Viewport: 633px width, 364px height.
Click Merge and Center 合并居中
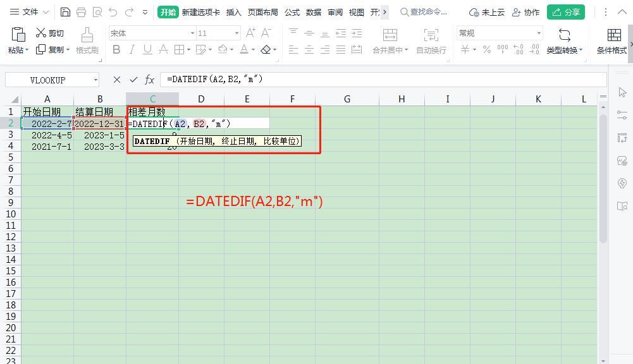(x=390, y=40)
